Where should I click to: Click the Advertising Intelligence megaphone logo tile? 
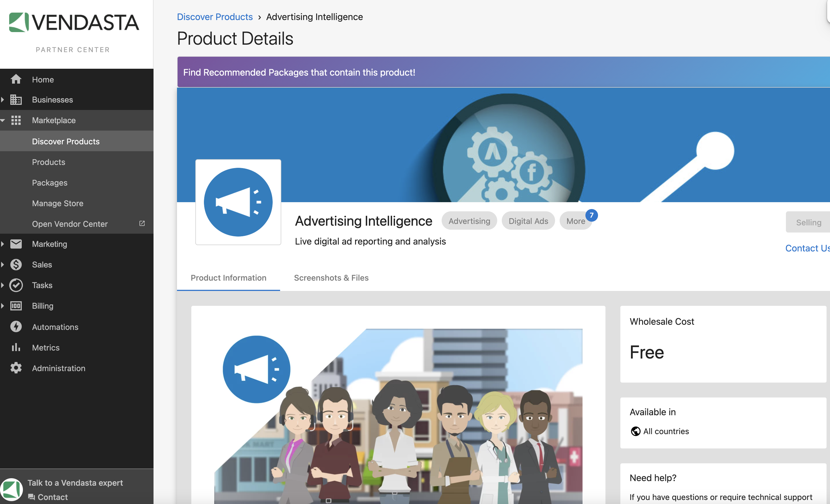pyautogui.click(x=238, y=202)
